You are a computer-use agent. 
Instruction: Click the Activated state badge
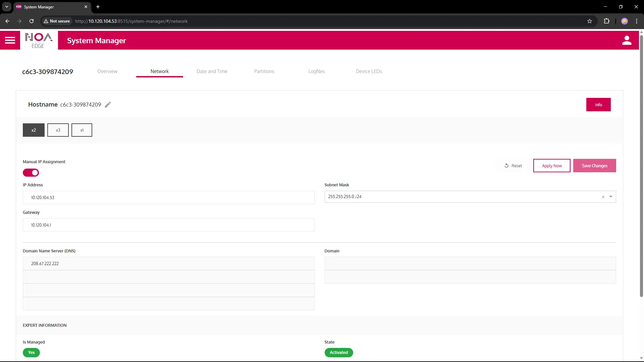pyautogui.click(x=339, y=353)
